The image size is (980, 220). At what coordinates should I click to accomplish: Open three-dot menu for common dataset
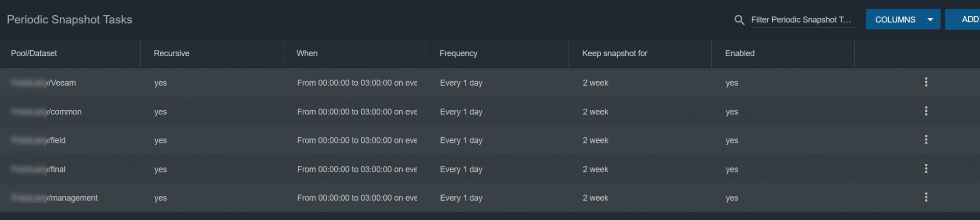[x=926, y=111]
